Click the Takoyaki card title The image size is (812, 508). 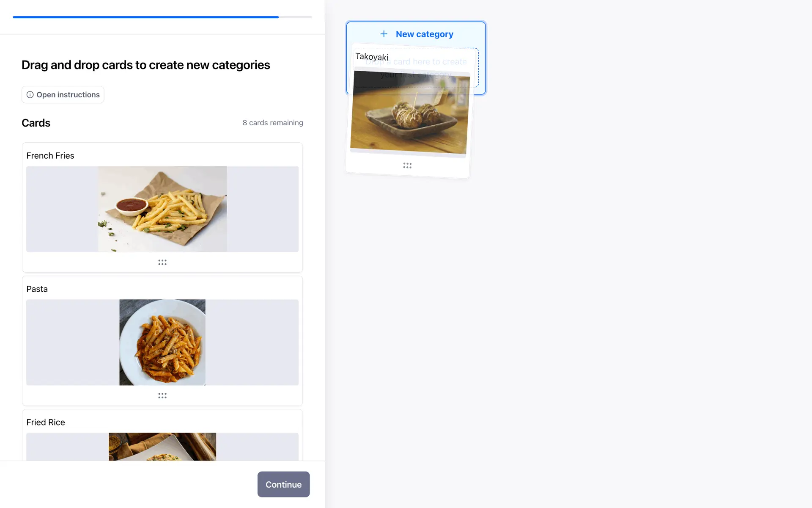pyautogui.click(x=372, y=57)
